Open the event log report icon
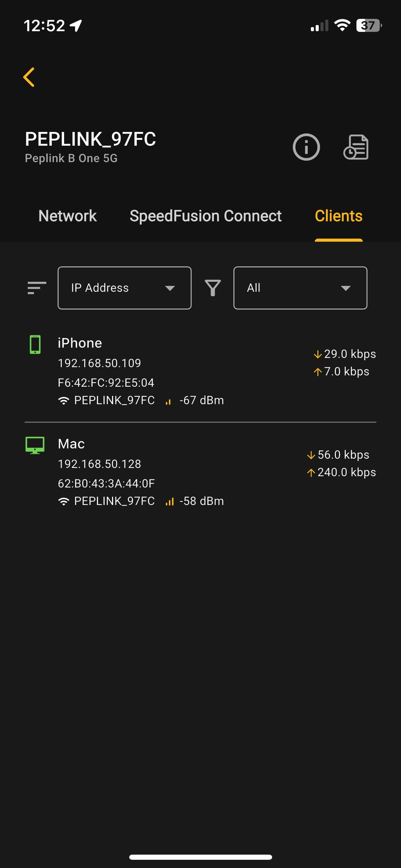401x868 pixels. [x=356, y=147]
